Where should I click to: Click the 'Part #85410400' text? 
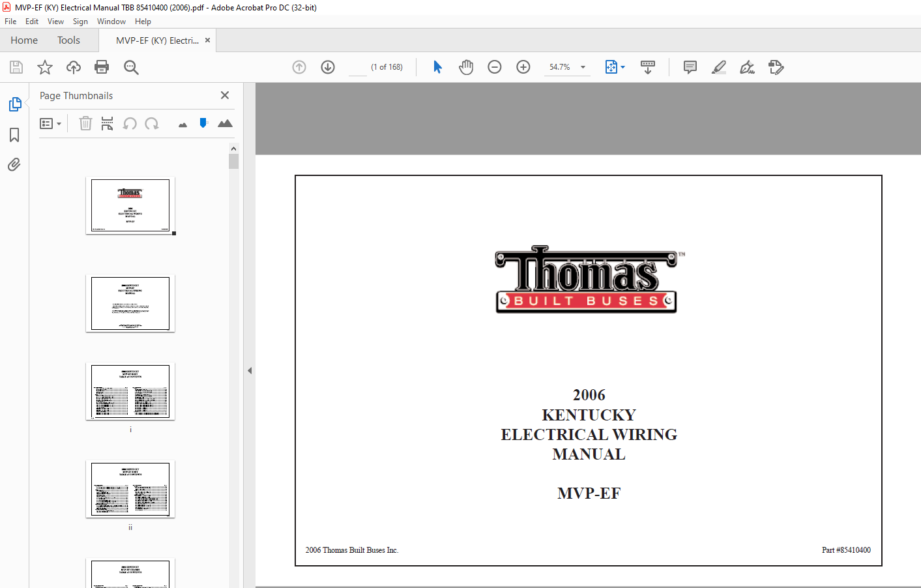click(846, 550)
